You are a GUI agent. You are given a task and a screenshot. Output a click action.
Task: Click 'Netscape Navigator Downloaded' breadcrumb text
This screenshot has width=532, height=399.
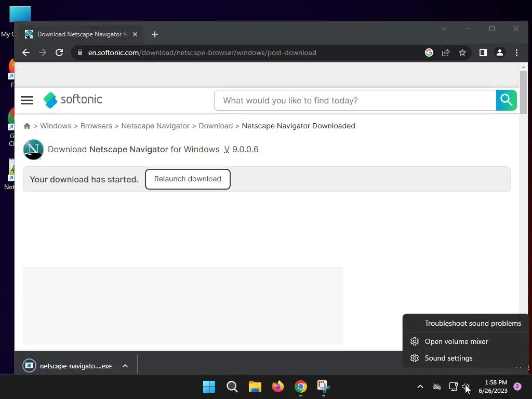(299, 126)
